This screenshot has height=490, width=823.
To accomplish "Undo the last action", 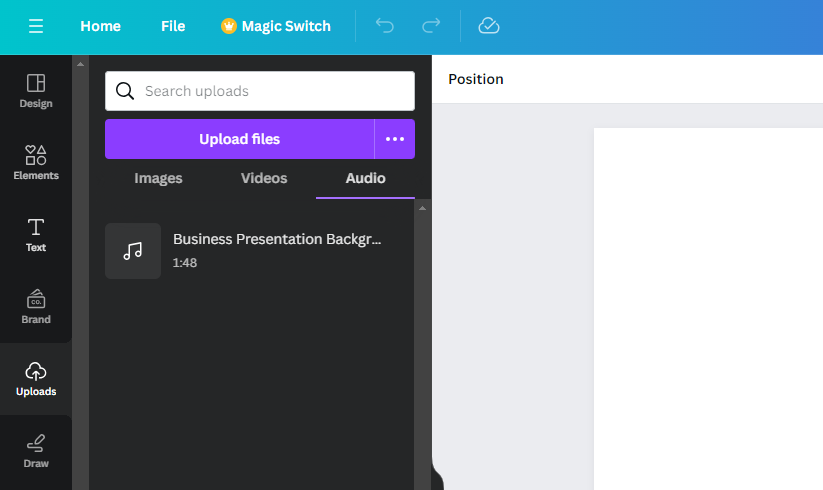I will pyautogui.click(x=385, y=26).
